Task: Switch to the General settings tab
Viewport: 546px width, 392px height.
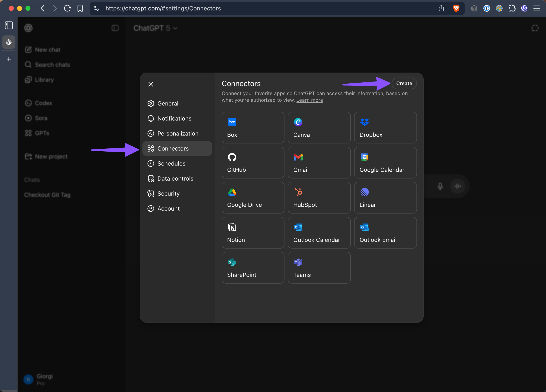Action: (177, 103)
